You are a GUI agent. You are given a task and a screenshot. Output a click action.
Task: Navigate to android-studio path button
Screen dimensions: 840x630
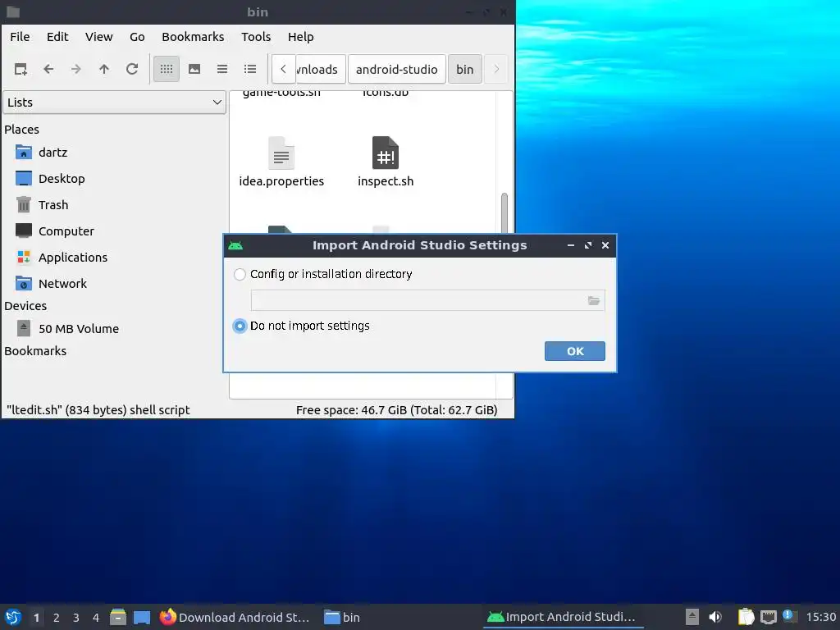point(397,69)
